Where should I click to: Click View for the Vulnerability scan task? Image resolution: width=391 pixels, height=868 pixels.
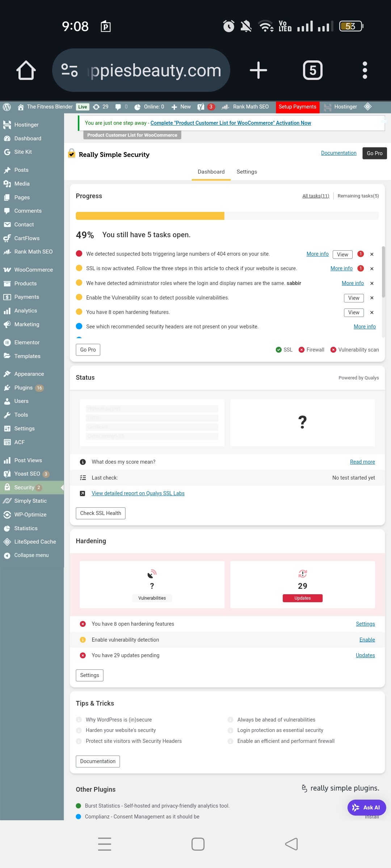(x=354, y=298)
